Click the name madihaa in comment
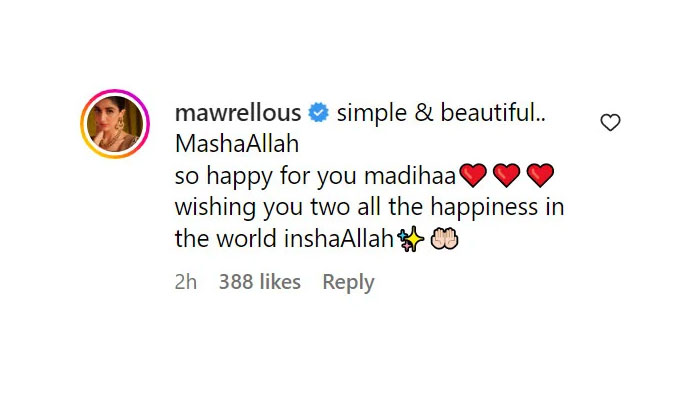700x400 pixels. pos(410,176)
